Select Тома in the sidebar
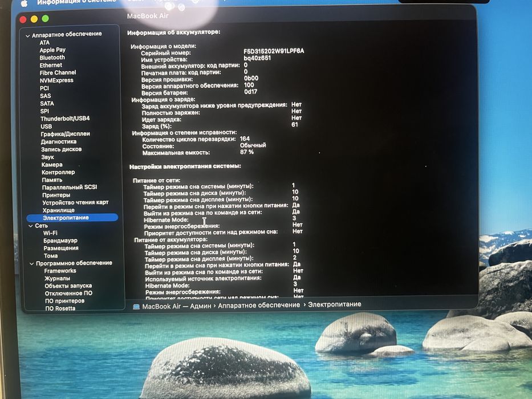532x399 pixels. click(x=51, y=256)
